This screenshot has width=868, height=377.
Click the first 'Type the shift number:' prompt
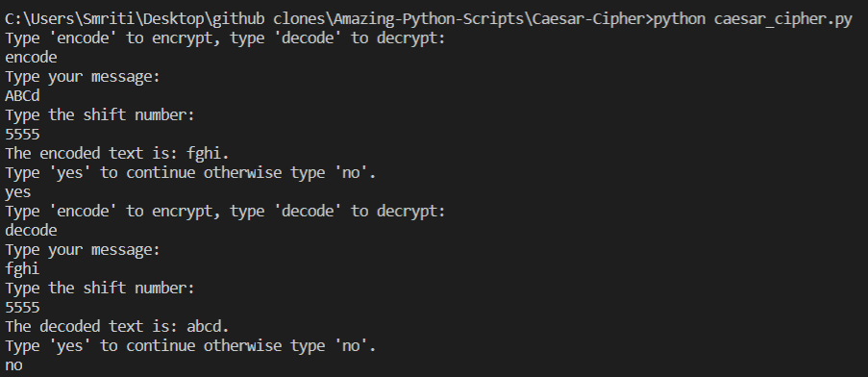coord(100,115)
